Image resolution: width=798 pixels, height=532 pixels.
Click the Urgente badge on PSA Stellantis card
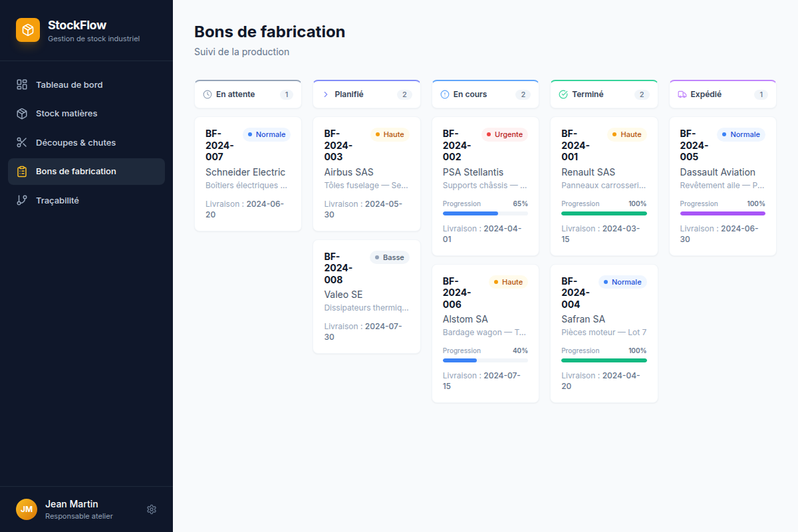[505, 134]
